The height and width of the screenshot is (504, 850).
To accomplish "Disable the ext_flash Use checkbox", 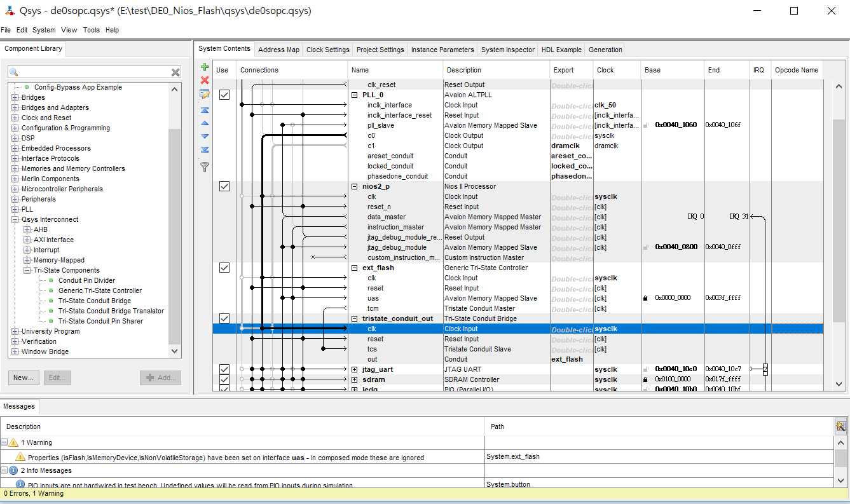I will [x=224, y=268].
